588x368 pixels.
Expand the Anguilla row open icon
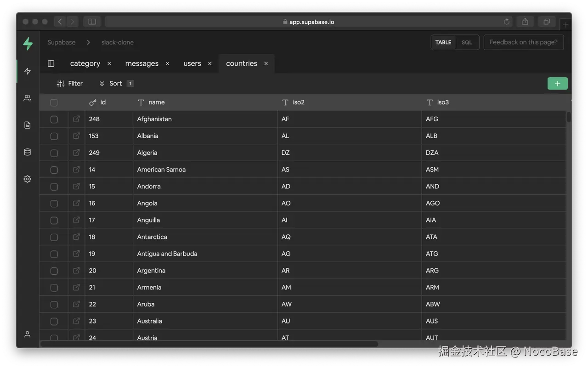pos(76,220)
